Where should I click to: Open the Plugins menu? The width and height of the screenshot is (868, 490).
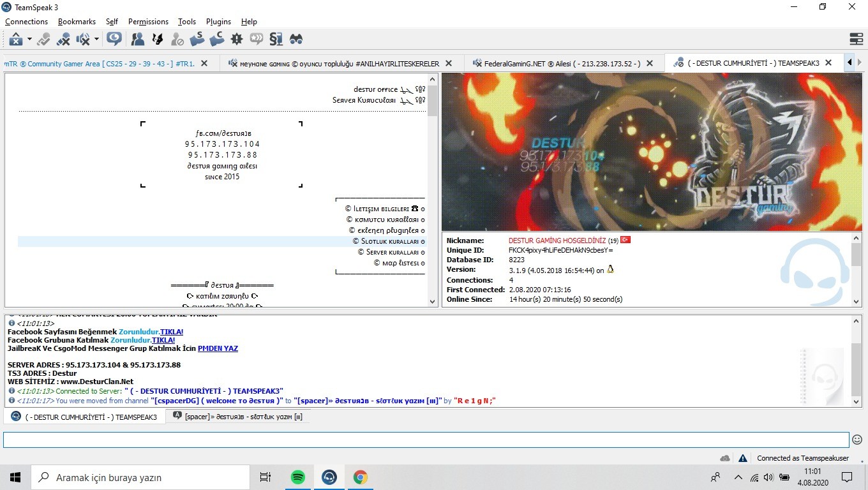pos(219,22)
